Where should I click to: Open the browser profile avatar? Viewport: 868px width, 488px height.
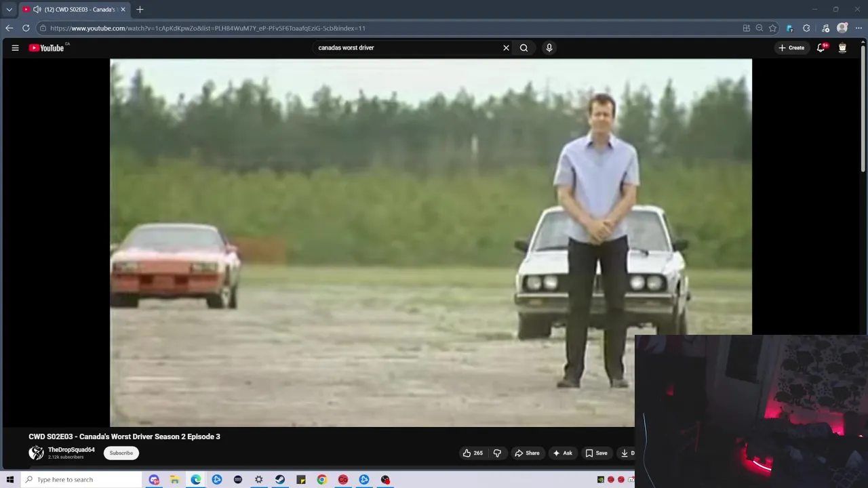click(842, 28)
